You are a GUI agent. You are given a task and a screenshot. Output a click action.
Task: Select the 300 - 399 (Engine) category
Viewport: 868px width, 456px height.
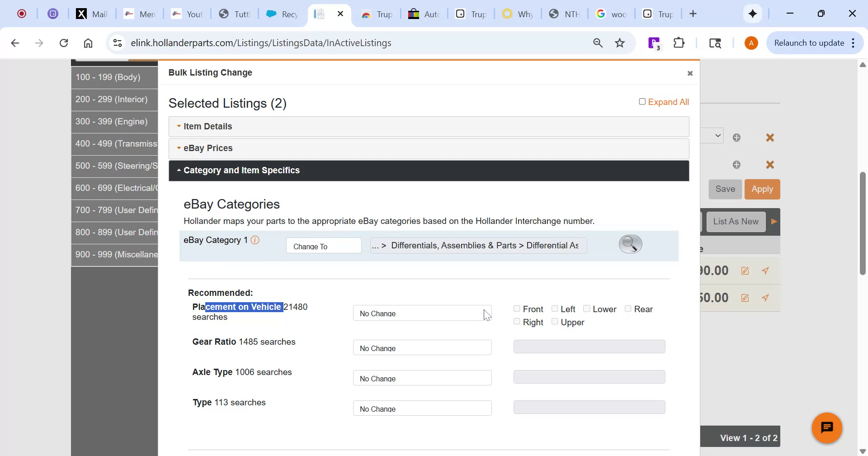tap(112, 122)
